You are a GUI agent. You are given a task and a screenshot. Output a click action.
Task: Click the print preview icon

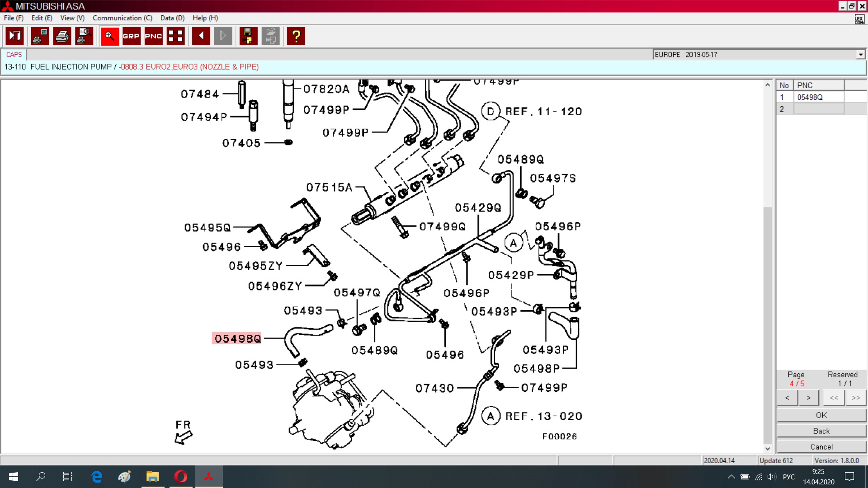coord(84,36)
